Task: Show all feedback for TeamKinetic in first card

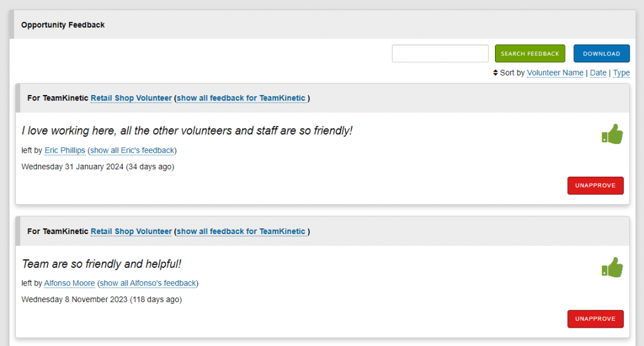Action: (241, 98)
